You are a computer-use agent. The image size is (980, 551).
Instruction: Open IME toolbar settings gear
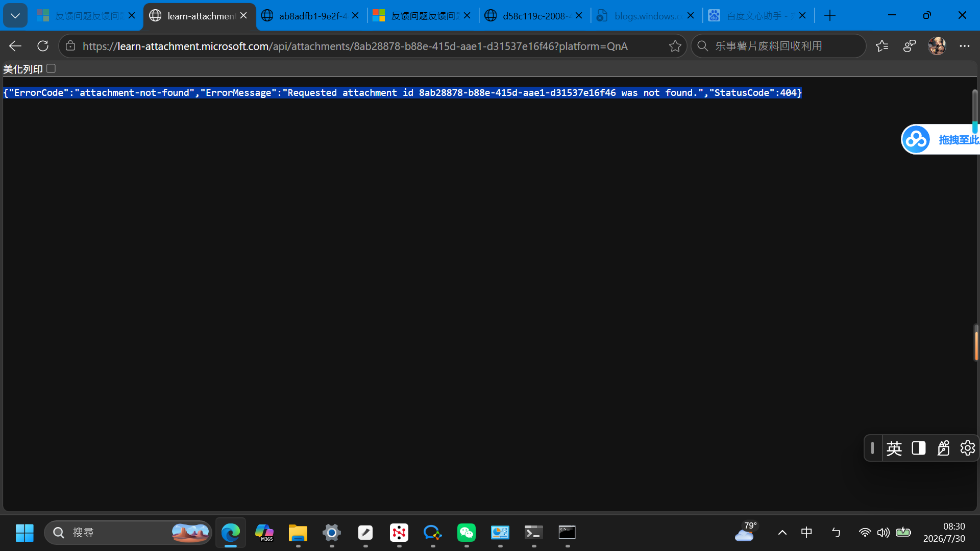(967, 448)
